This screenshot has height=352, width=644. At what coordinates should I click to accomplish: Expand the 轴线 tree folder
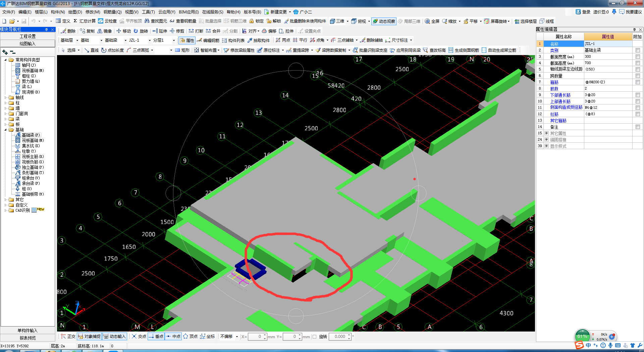(5, 97)
